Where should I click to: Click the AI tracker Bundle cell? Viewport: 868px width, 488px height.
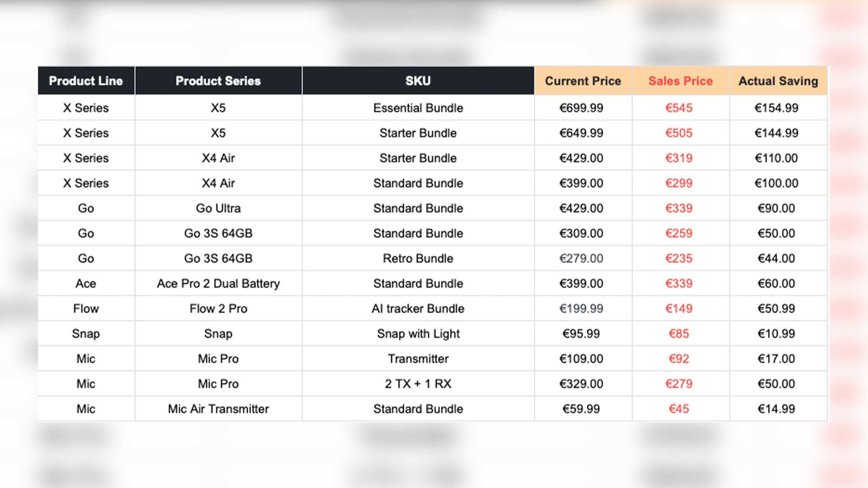tap(418, 309)
